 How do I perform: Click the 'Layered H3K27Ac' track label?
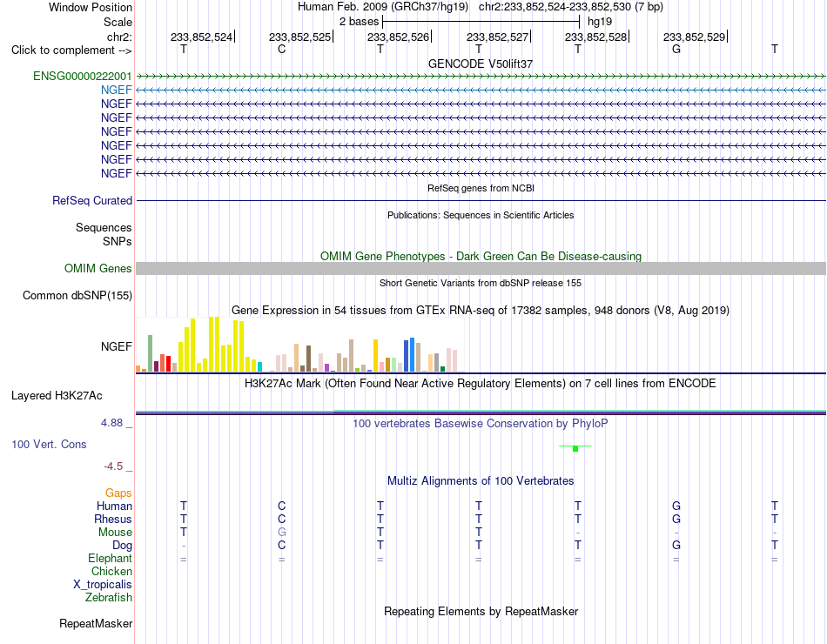click(x=57, y=396)
